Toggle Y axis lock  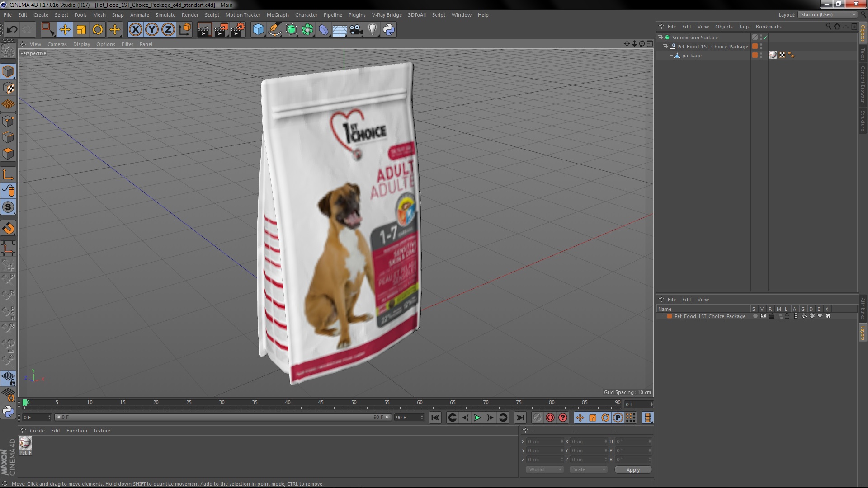pos(152,30)
